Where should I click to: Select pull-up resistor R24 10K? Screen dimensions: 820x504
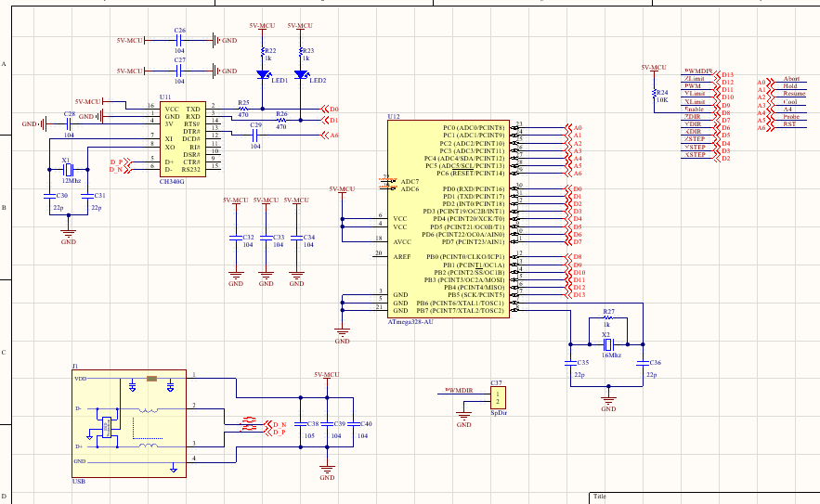(x=654, y=93)
